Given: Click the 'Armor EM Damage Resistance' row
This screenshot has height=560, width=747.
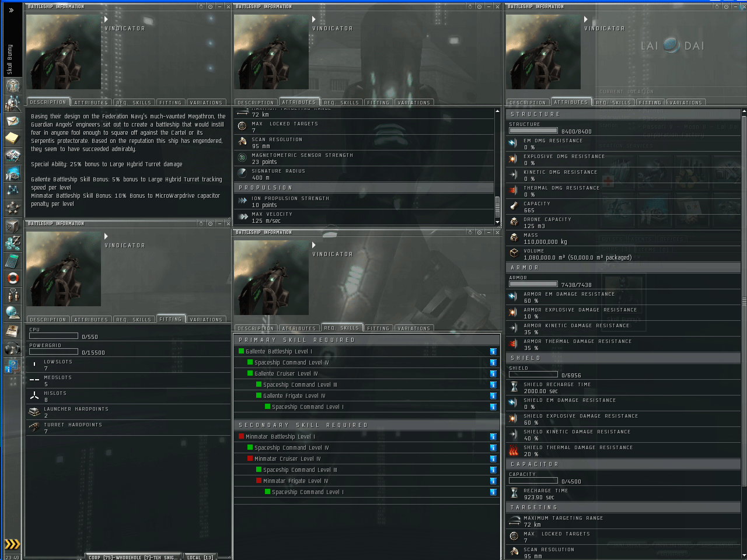Looking at the screenshot, I should coord(623,297).
